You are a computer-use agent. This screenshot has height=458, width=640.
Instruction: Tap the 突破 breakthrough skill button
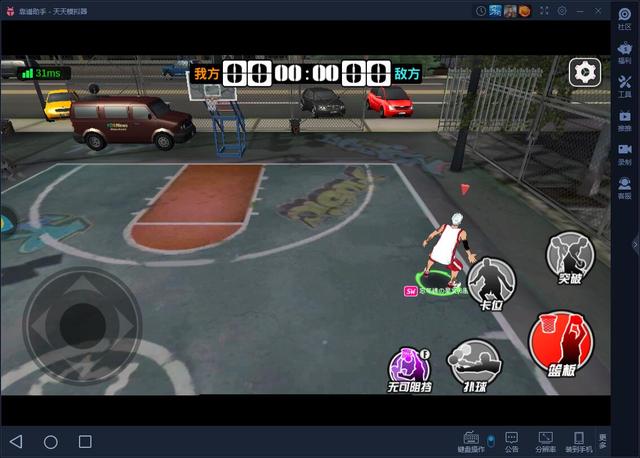[570, 258]
